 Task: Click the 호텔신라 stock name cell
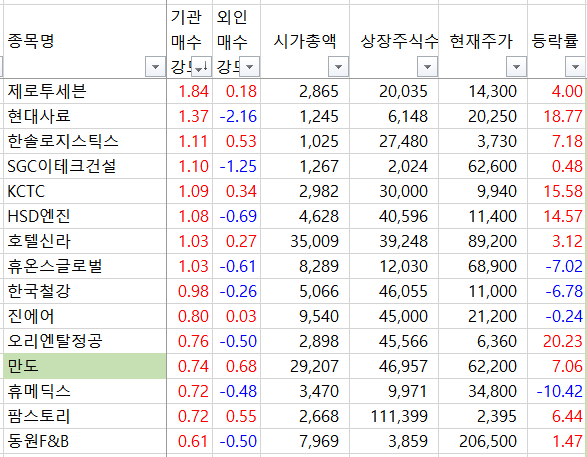[x=85, y=241]
